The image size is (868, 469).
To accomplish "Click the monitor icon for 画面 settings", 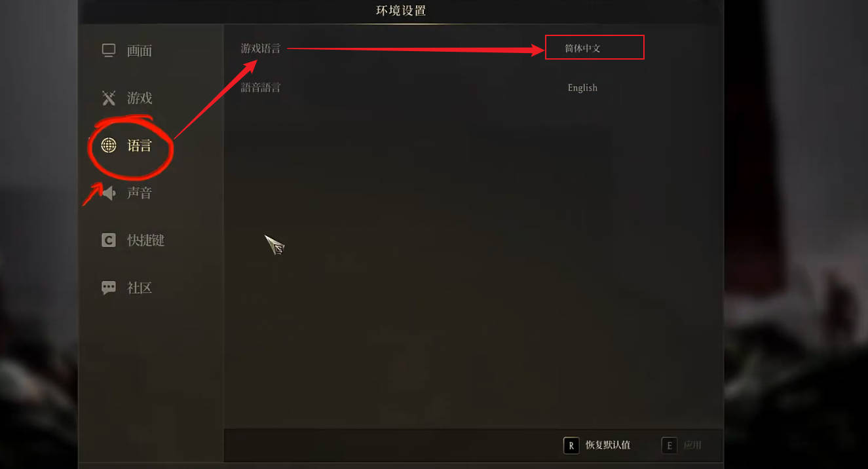I will click(x=109, y=50).
